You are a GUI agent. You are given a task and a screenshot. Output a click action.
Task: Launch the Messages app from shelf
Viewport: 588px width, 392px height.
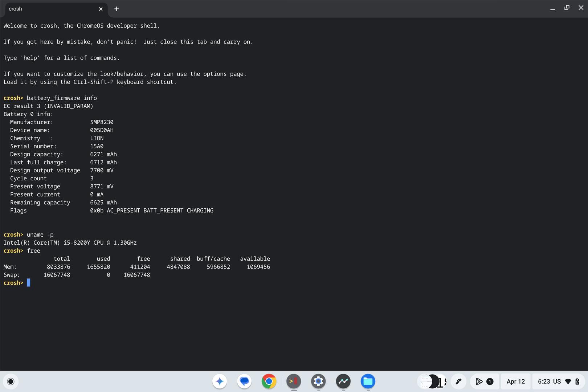pyautogui.click(x=244, y=381)
